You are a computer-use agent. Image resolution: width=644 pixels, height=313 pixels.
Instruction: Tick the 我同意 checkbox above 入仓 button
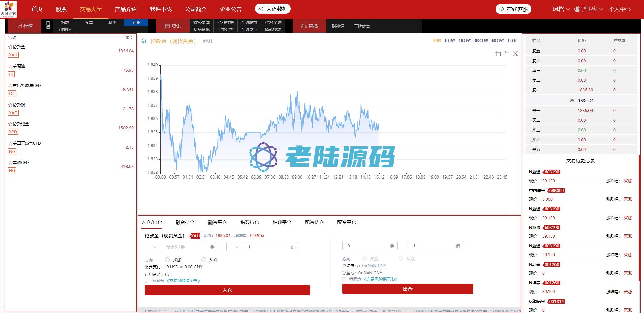[x=147, y=281]
